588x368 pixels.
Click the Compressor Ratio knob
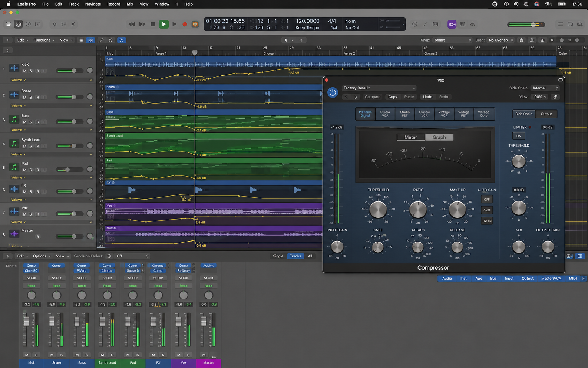click(x=418, y=210)
